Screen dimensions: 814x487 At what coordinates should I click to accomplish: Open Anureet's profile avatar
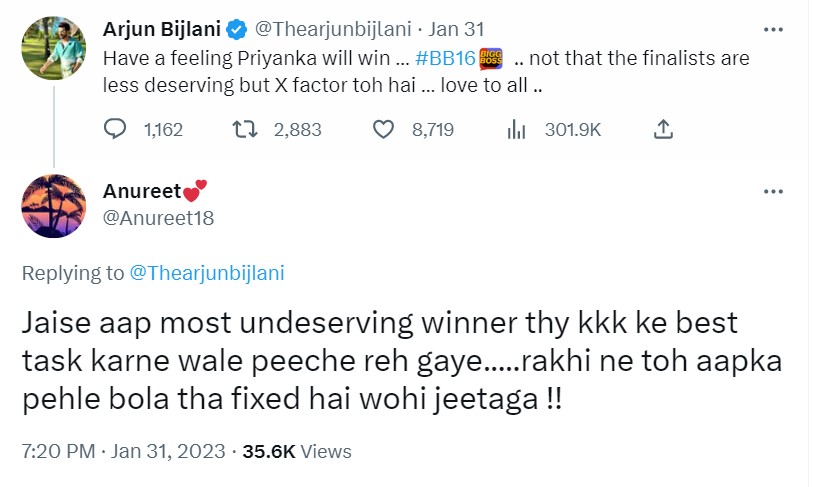coord(52,206)
